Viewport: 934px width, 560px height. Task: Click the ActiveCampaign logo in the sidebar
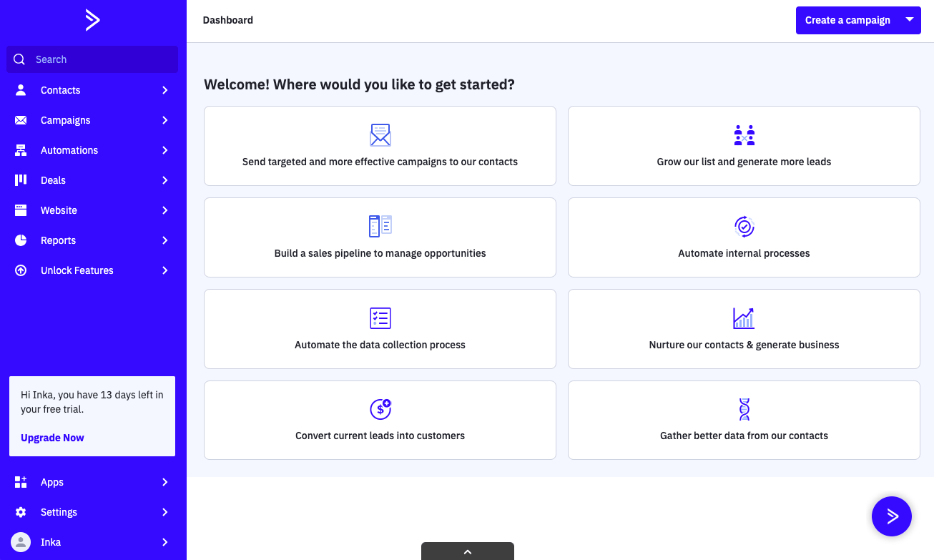pyautogui.click(x=92, y=20)
